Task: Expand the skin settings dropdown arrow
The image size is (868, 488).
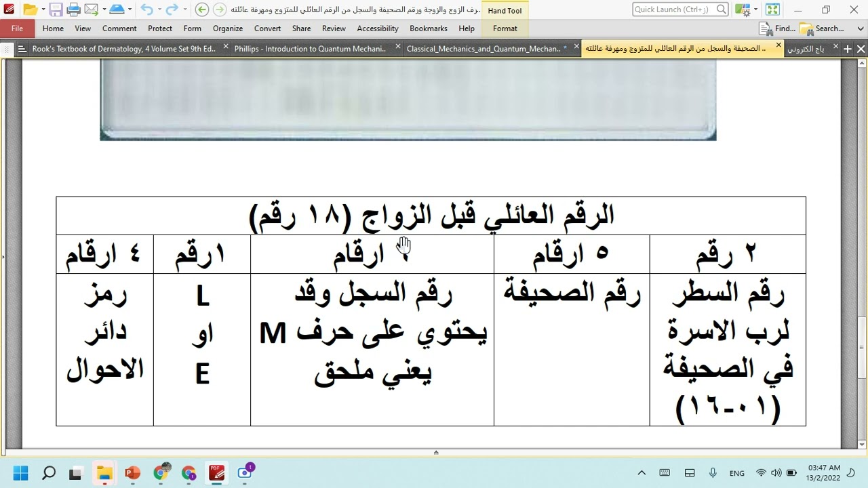Action: tap(755, 9)
